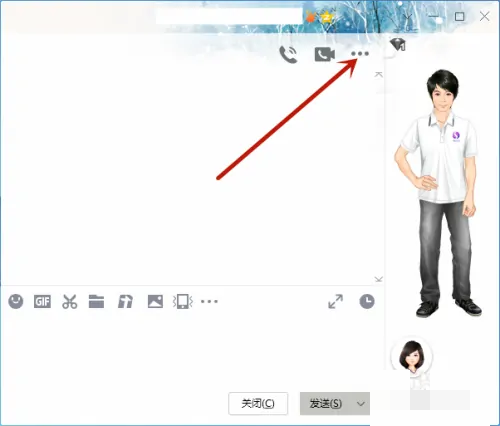500x426 pixels.
Task: Select the scissors screenshot tool
Action: click(70, 302)
